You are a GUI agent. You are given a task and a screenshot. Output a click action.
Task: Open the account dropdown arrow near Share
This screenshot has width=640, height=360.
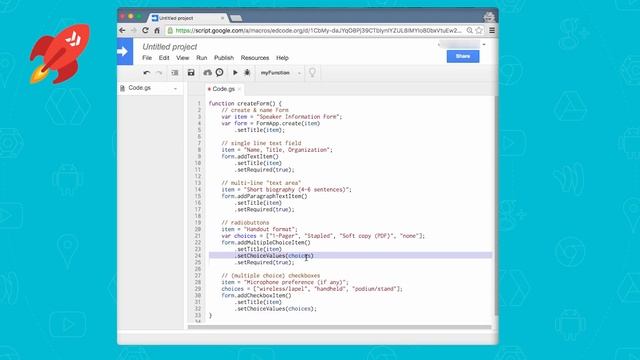click(484, 44)
